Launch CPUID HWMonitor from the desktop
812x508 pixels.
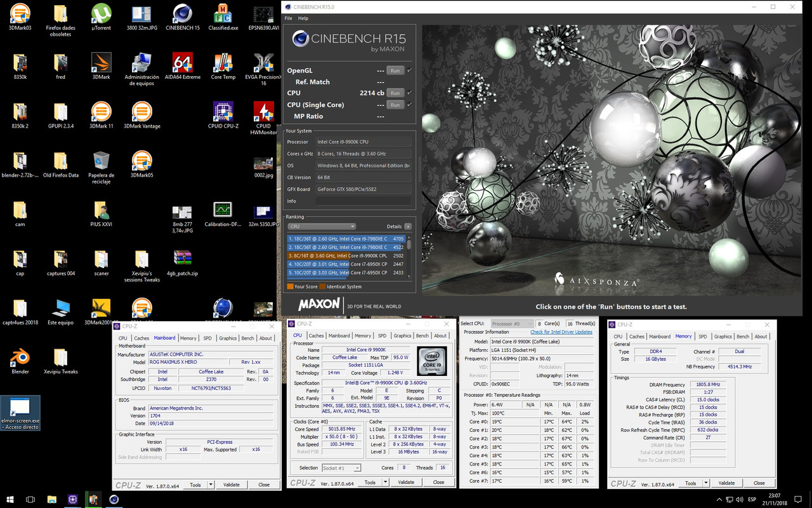(264, 117)
